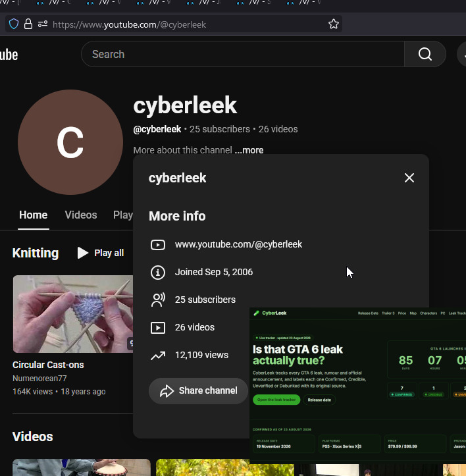Click Characters in CyberLeek nav
Viewport: 466px width, 476px height.
click(428, 313)
